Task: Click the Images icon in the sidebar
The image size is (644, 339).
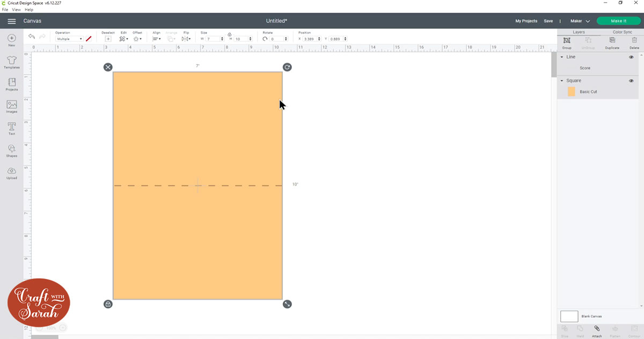Action: [x=11, y=106]
